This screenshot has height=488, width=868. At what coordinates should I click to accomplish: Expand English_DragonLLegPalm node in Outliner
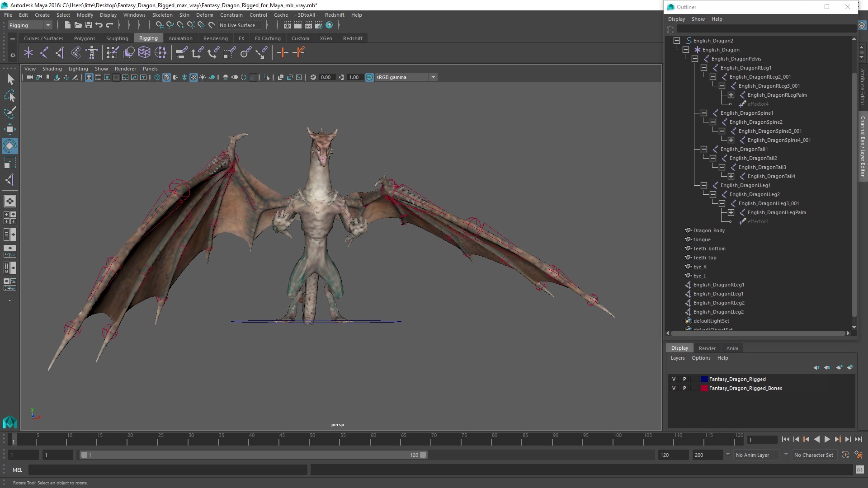731,212
